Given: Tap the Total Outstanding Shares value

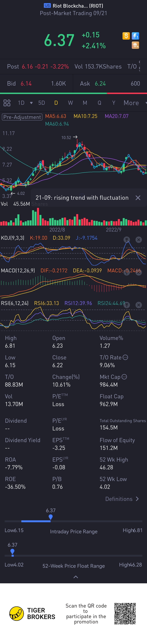Looking at the screenshot, I should point(108,427).
